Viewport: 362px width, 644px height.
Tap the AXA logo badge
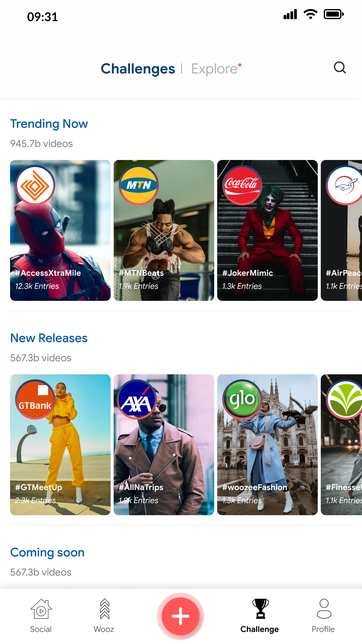pos(137,399)
